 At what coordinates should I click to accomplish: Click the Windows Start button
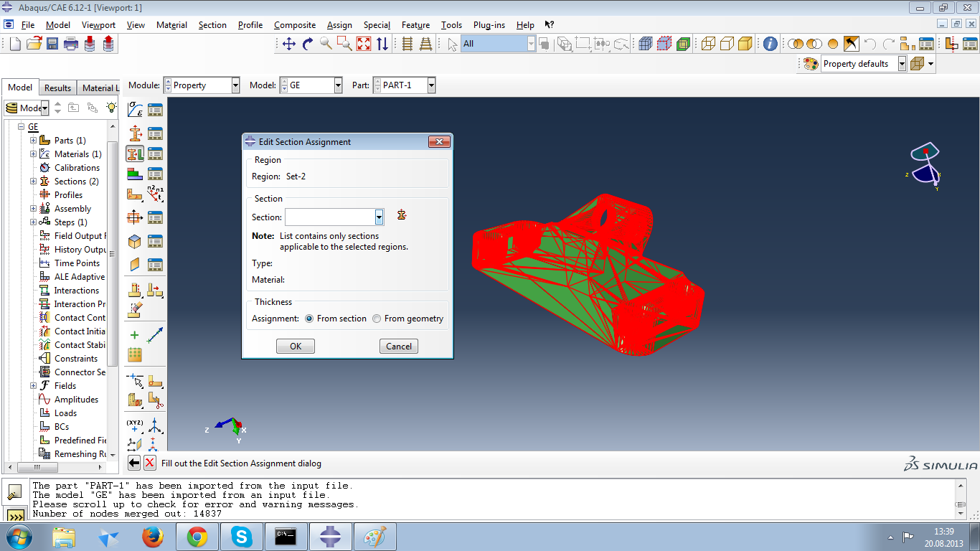tap(18, 537)
